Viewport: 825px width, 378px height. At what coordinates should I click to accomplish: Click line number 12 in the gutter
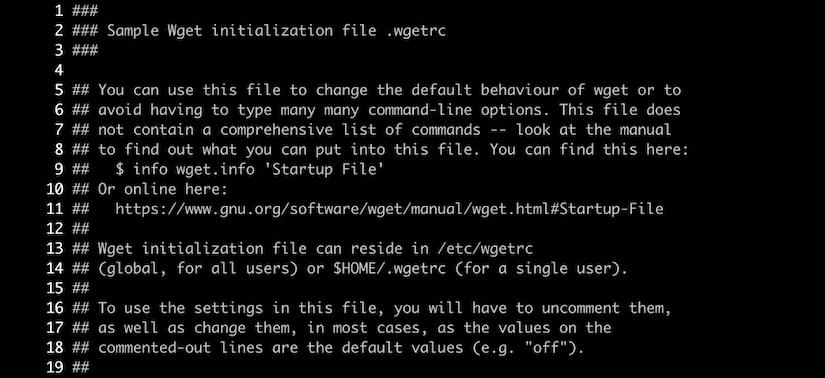(54, 228)
